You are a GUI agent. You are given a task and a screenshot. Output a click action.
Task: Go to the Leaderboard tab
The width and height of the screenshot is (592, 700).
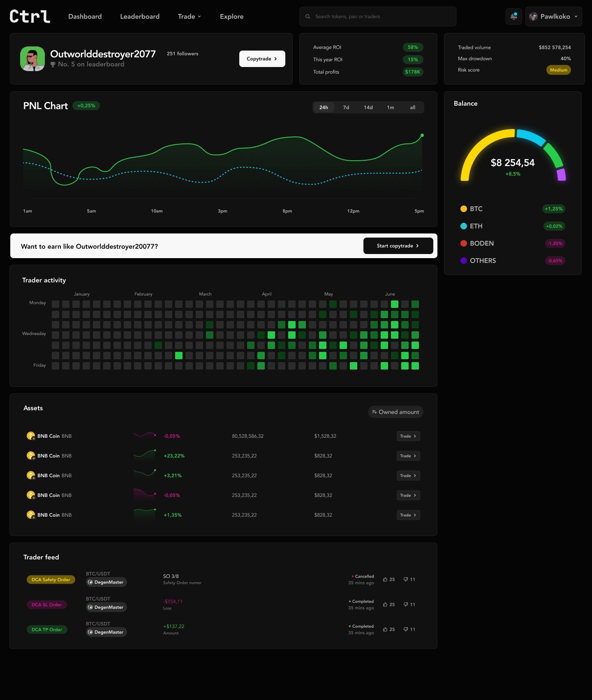click(140, 16)
